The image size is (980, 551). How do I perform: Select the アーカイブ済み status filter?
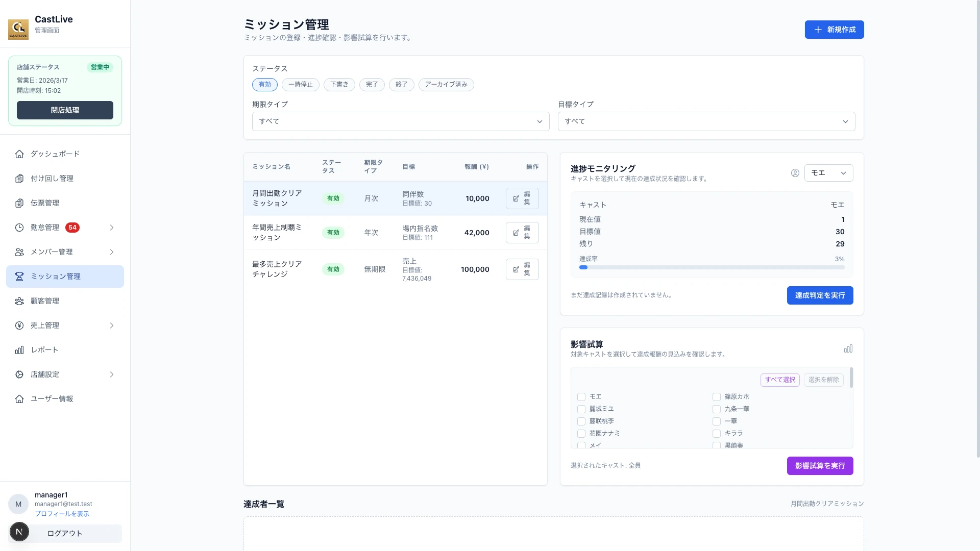coord(446,84)
